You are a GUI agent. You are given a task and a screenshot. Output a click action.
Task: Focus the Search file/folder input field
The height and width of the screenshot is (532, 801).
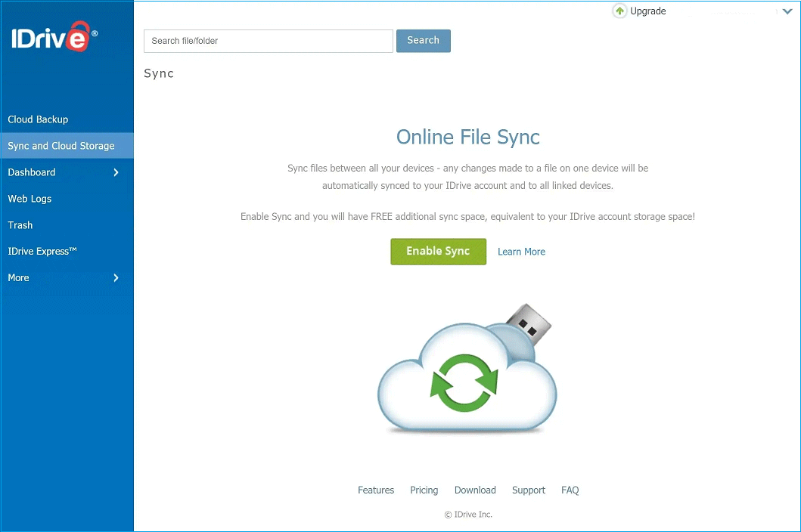[268, 41]
